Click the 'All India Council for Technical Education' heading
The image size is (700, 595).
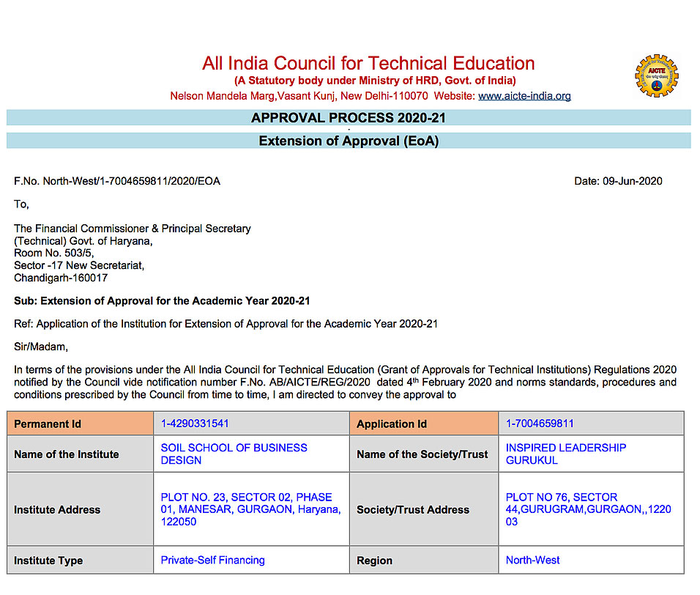click(368, 64)
